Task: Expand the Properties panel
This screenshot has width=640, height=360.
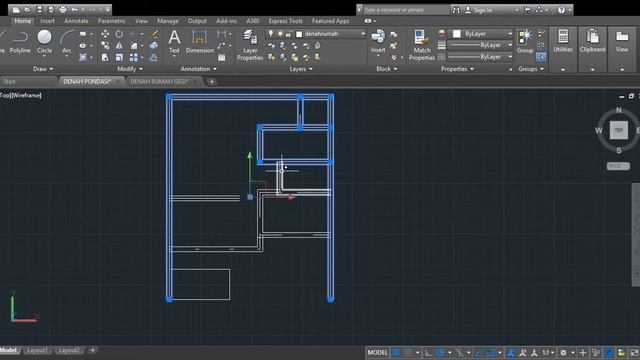Action: point(457,69)
